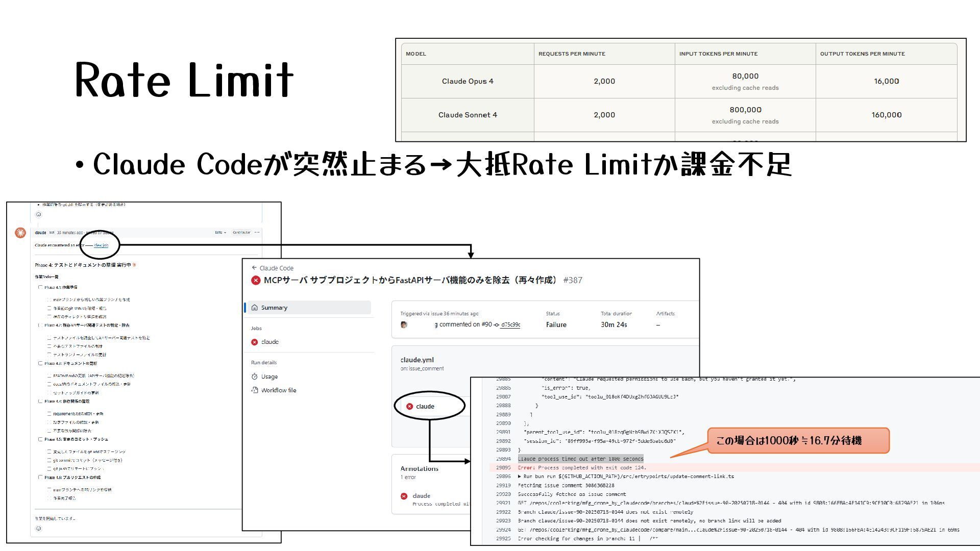The height and width of the screenshot is (551, 980).
Task: Open the claude annotation entry
Action: (x=422, y=496)
